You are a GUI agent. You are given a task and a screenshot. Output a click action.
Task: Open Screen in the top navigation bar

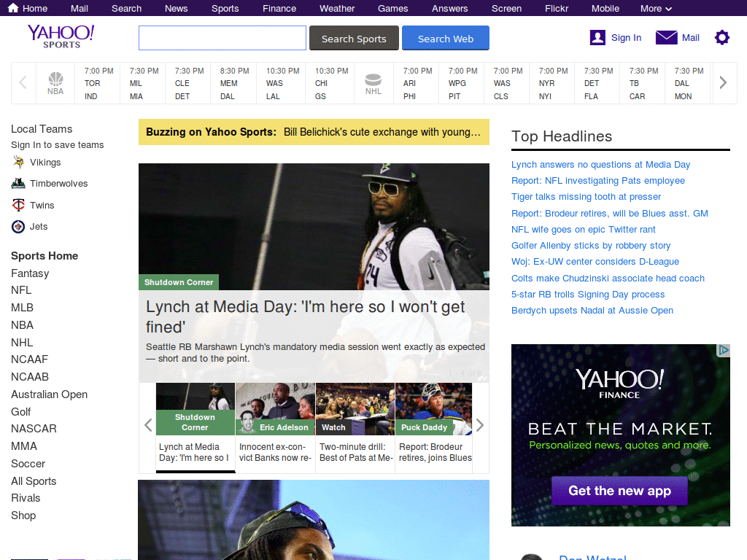pos(506,9)
